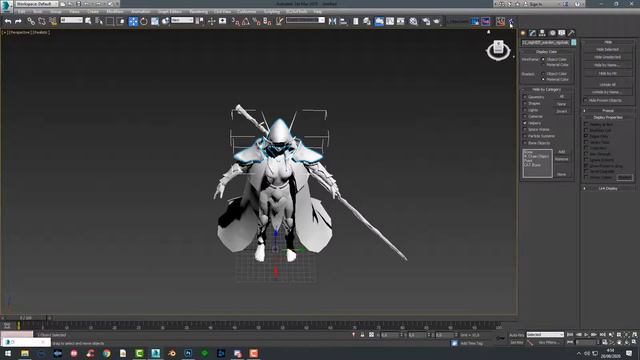Select the Select and Link tool

click(x=31, y=21)
